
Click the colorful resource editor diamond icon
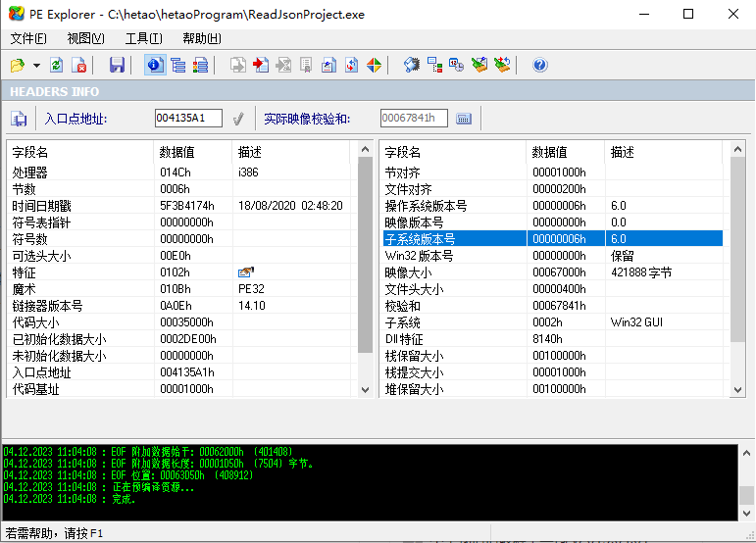tap(374, 65)
